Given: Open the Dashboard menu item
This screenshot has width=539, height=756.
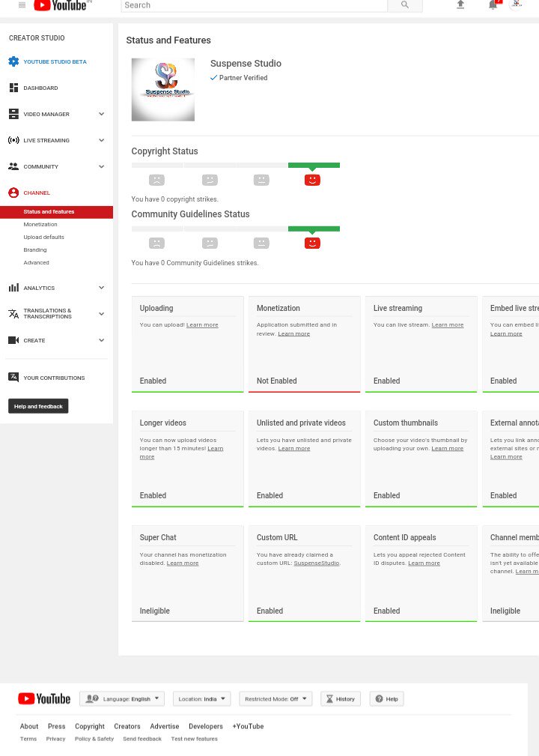Looking at the screenshot, I should [40, 88].
